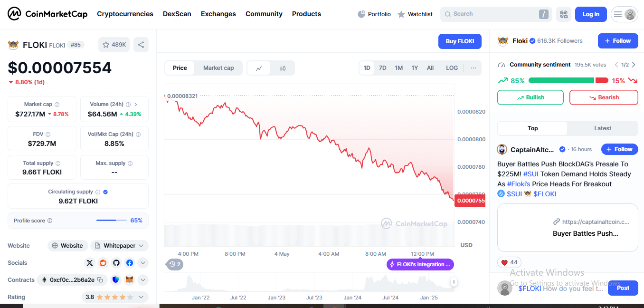The height and width of the screenshot is (308, 644).
Task: Open Products nav menu
Action: (306, 14)
